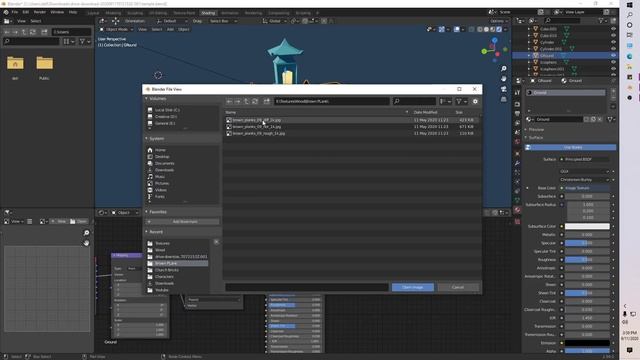
Task: Open Object Mode dropdown in viewport
Action: 117,29
